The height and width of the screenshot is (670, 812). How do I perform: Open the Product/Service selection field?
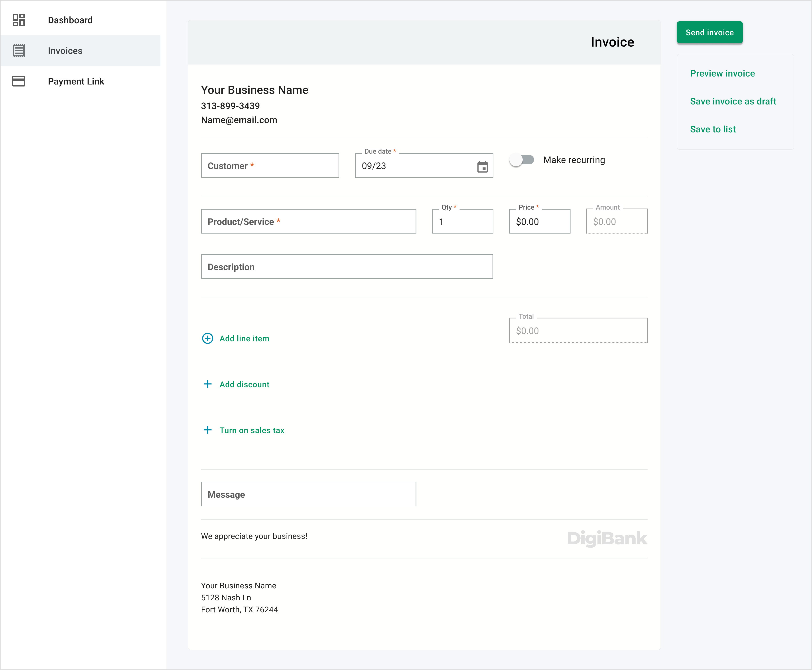point(308,222)
